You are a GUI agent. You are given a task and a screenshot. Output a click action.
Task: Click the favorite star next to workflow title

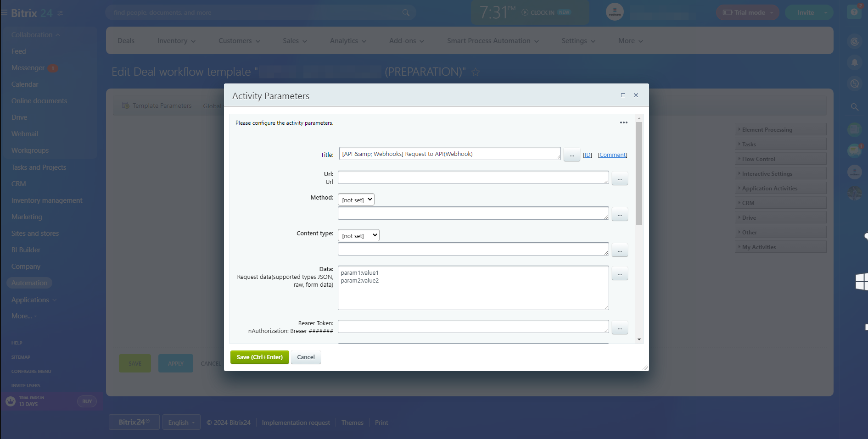[476, 72]
